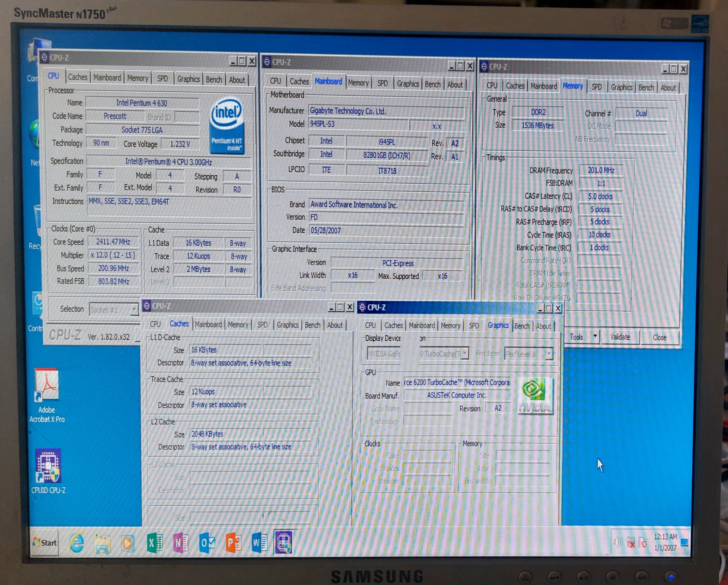Click Windows Media Player taskbar icon
This screenshot has width=728, height=585.
pos(128,543)
